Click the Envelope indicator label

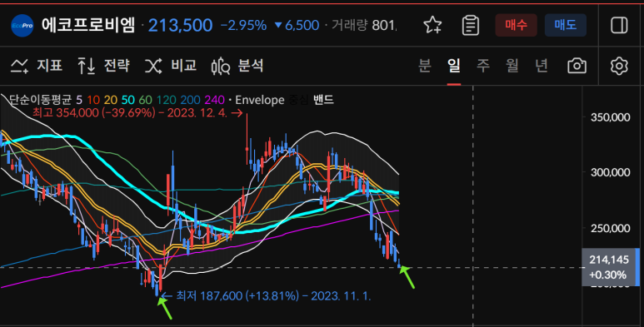(260, 100)
